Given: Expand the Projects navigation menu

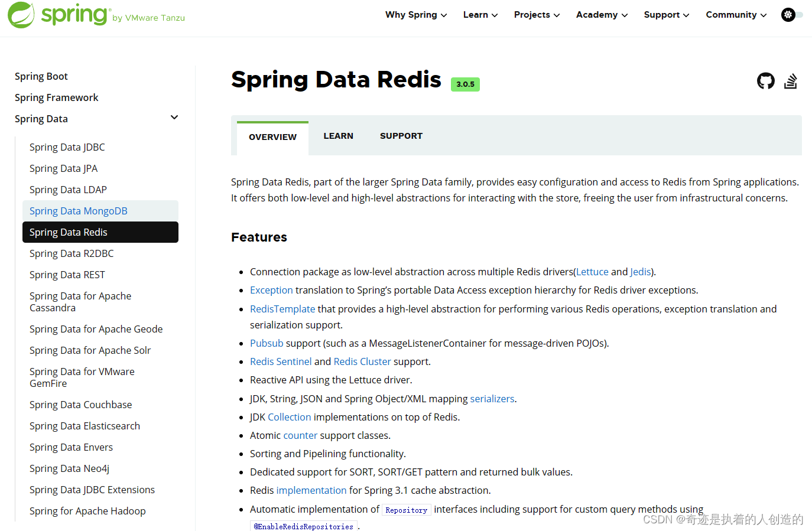Looking at the screenshot, I should (537, 15).
